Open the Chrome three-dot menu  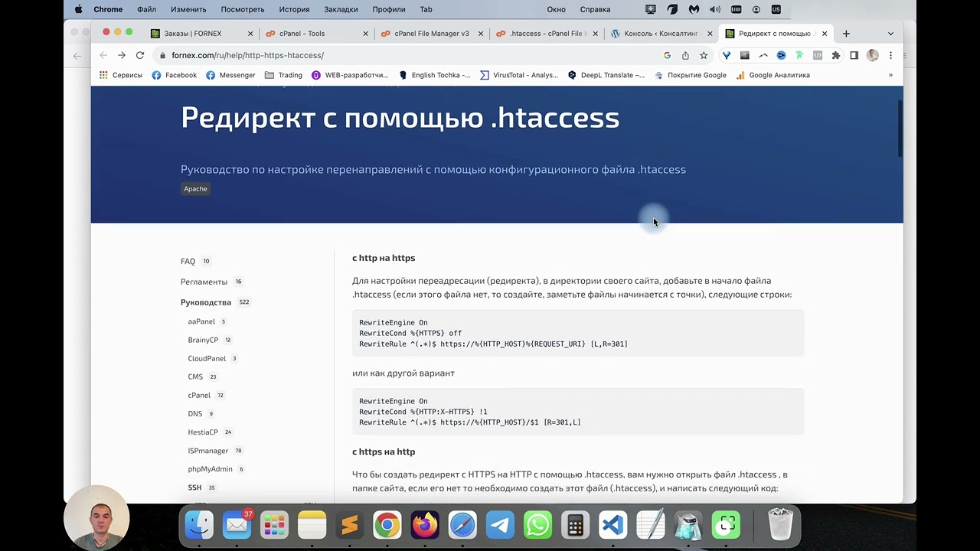tap(890, 55)
